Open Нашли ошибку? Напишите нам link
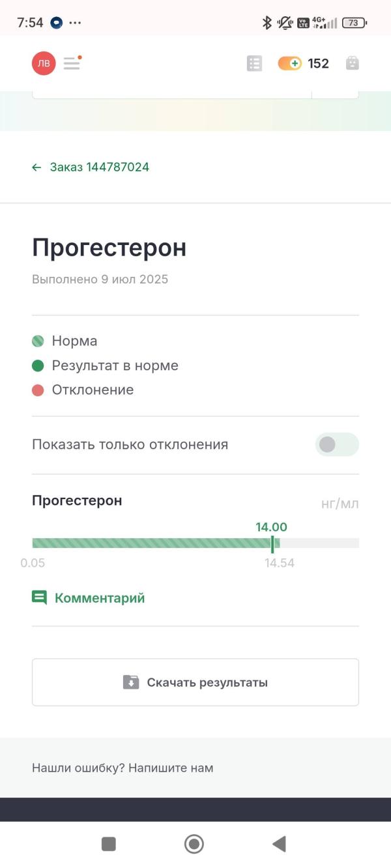Image resolution: width=391 pixels, height=868 pixels. (x=123, y=768)
